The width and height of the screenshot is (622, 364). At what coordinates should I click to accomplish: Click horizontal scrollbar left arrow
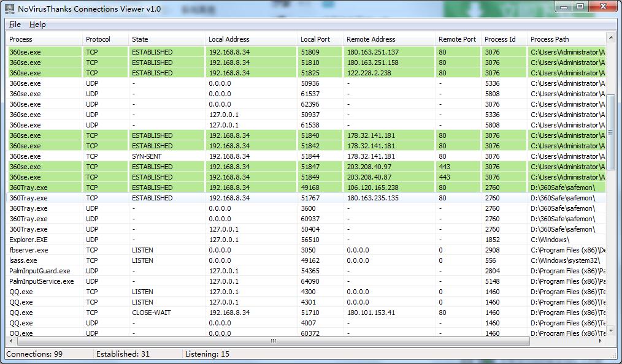point(10,341)
